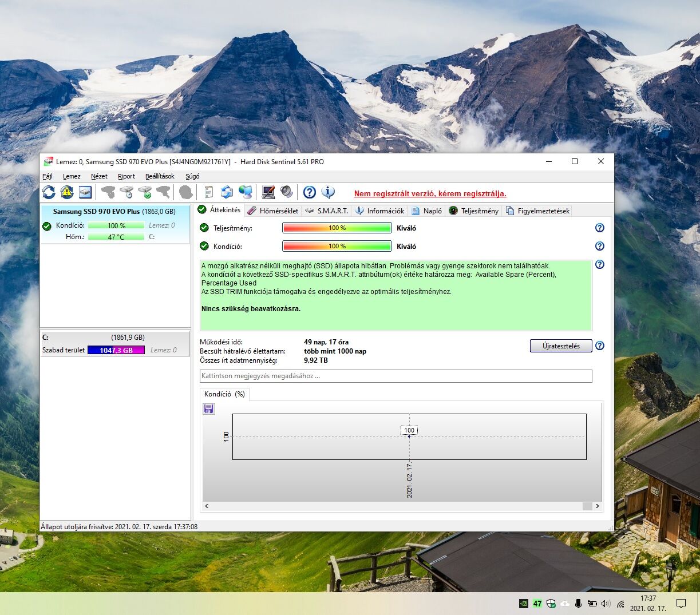
Task: Open help for the Teljesítmény row
Action: point(600,228)
